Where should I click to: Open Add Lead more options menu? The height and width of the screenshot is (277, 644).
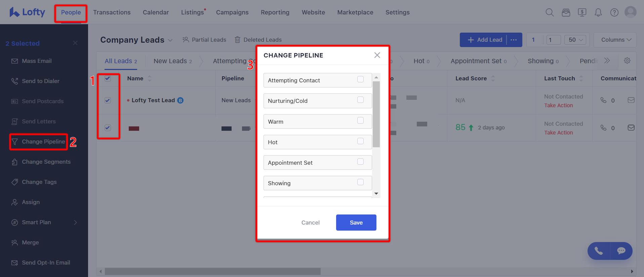[514, 40]
